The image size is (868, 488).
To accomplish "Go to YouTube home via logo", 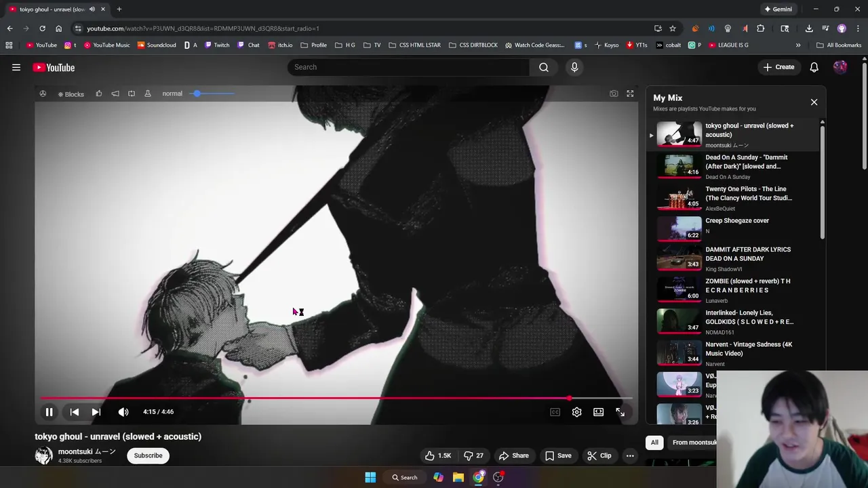I will pos(54,67).
